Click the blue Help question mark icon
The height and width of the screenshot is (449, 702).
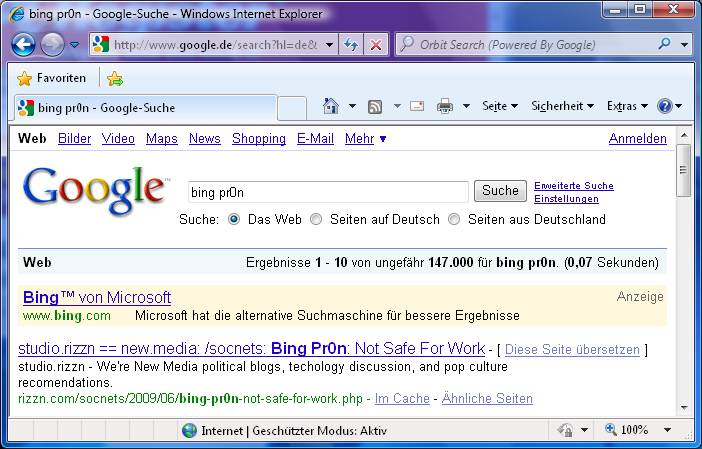tap(664, 106)
